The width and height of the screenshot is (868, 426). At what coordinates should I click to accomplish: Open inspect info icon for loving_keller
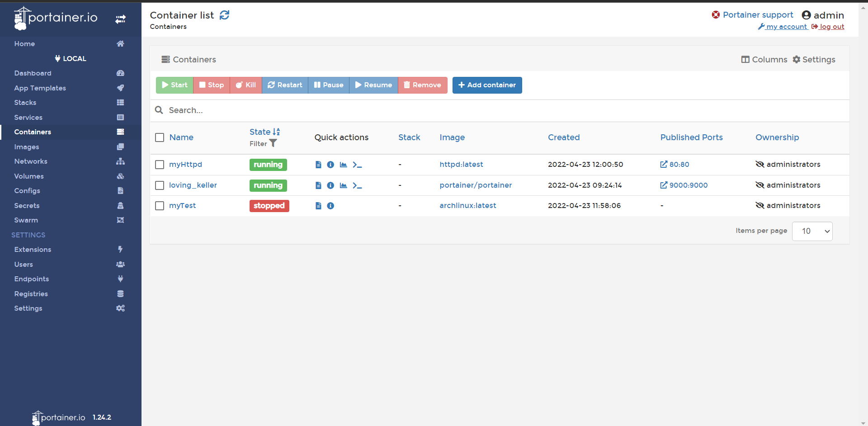click(330, 185)
